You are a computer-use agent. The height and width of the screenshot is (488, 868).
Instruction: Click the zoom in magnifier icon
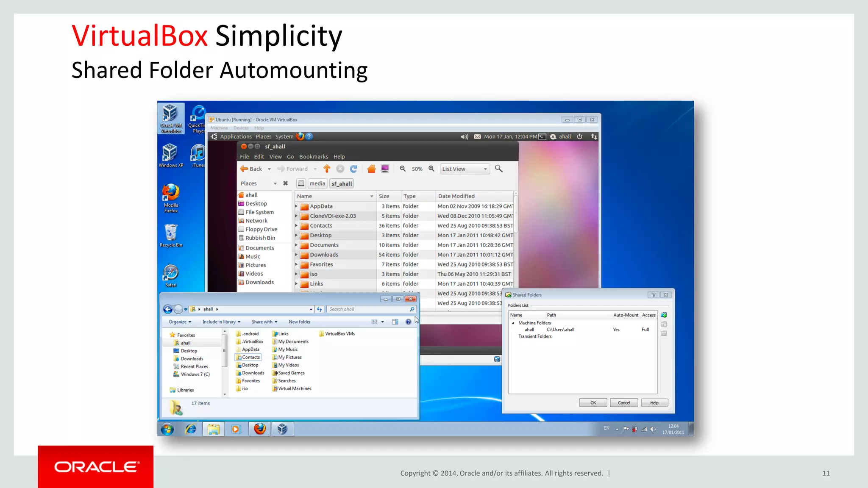(431, 169)
